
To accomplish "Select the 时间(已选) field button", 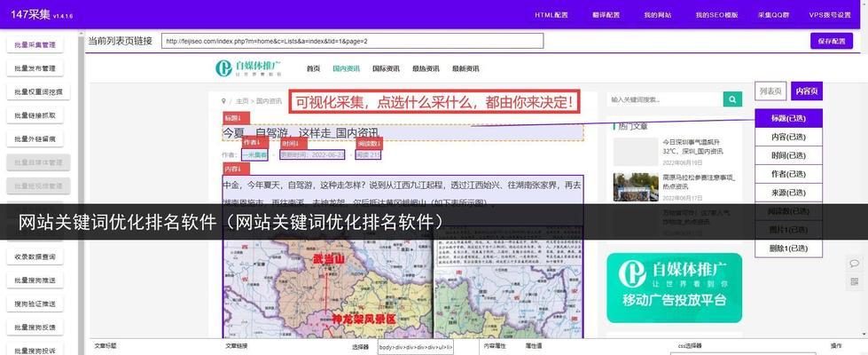I will coord(788,155).
